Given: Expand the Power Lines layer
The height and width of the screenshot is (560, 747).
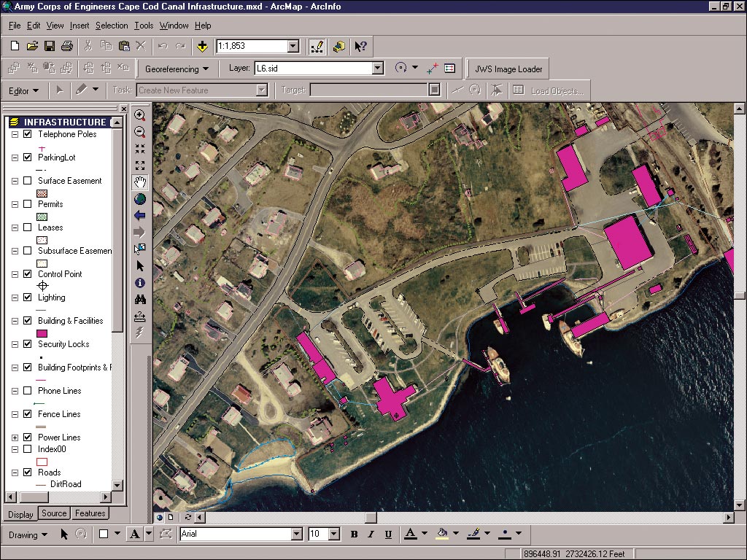Looking at the screenshot, I should tap(15, 437).
